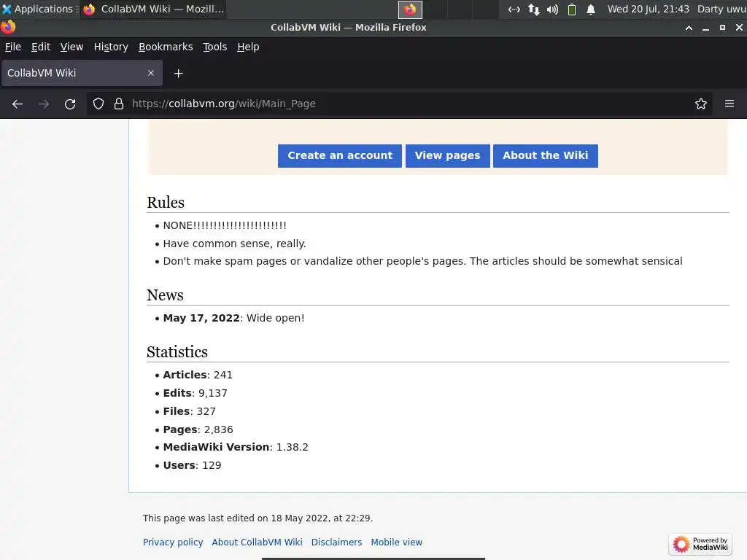
Task: Click the 'Pages: 2,836' statistic
Action: (198, 429)
